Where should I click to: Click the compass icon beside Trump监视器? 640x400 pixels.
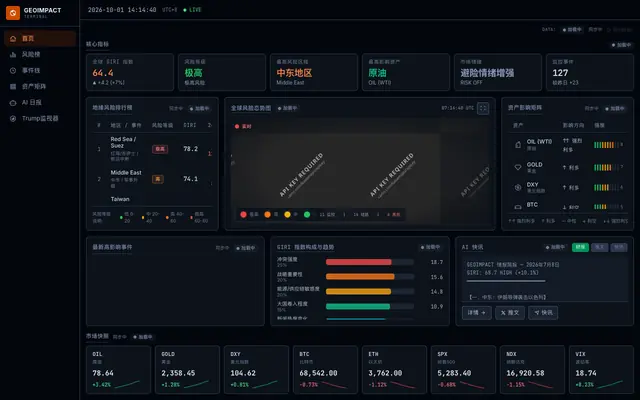point(13,119)
